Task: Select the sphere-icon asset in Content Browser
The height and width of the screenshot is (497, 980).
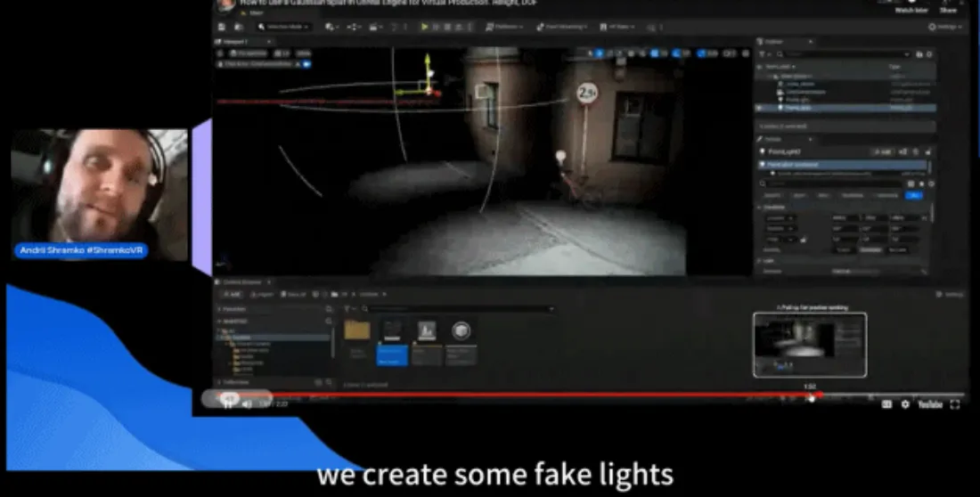Action: point(461,341)
